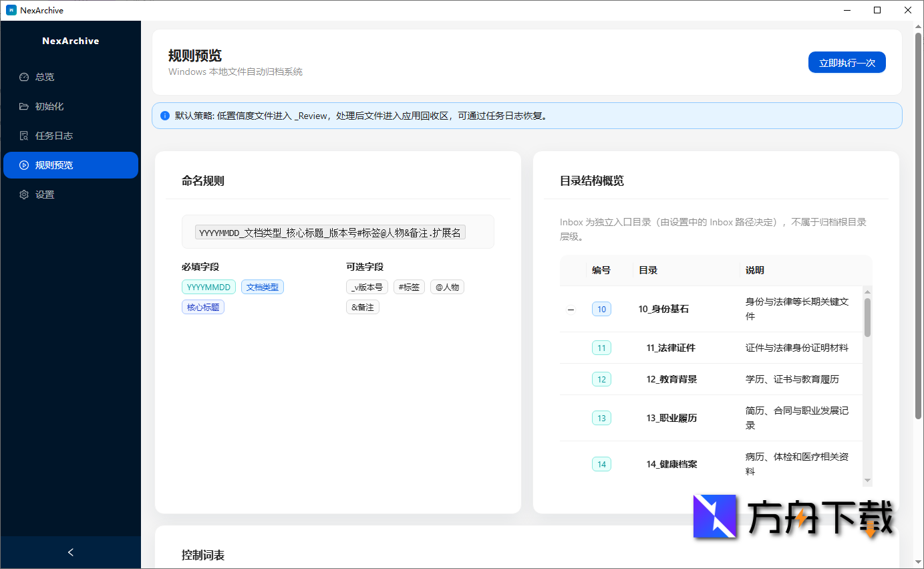Collapse the sidebar using the bottom chevron
This screenshot has width=924, height=569.
[70, 552]
